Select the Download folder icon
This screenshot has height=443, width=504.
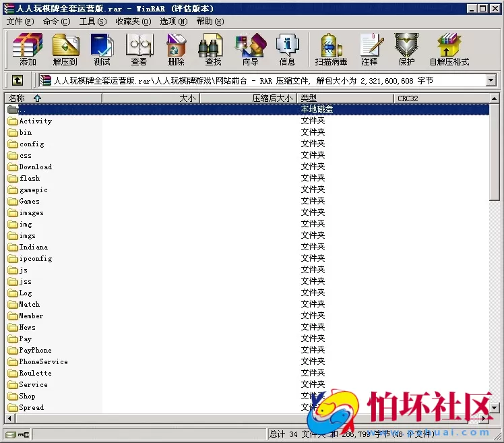[13, 167]
